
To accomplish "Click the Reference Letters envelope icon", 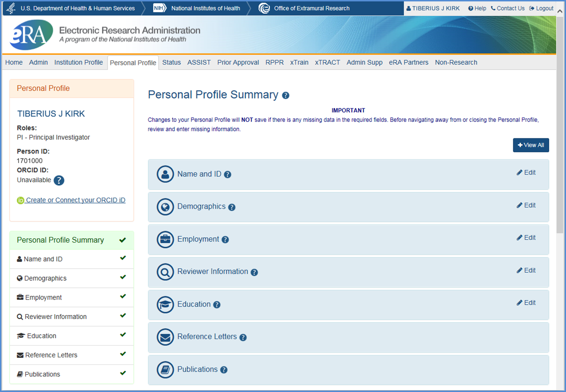I will point(165,337).
